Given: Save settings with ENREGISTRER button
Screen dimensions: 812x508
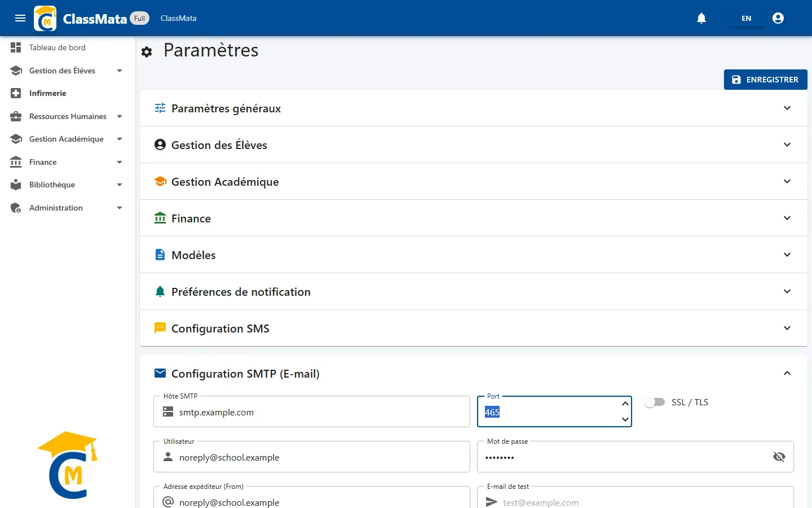Looking at the screenshot, I should pos(765,80).
